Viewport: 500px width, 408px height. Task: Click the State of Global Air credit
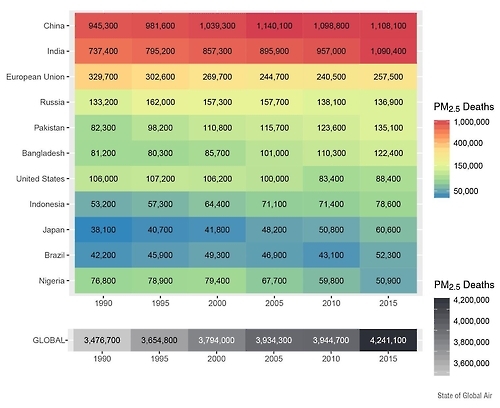point(465,395)
